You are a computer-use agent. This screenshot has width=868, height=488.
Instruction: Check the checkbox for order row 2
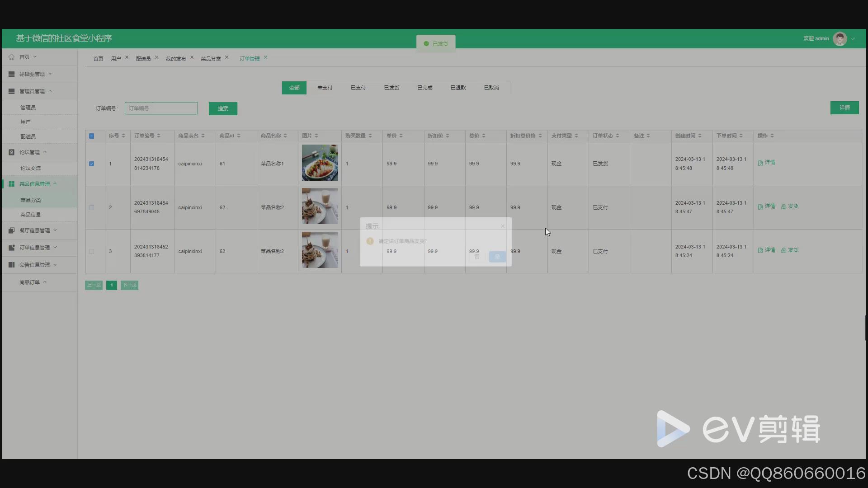[92, 208]
